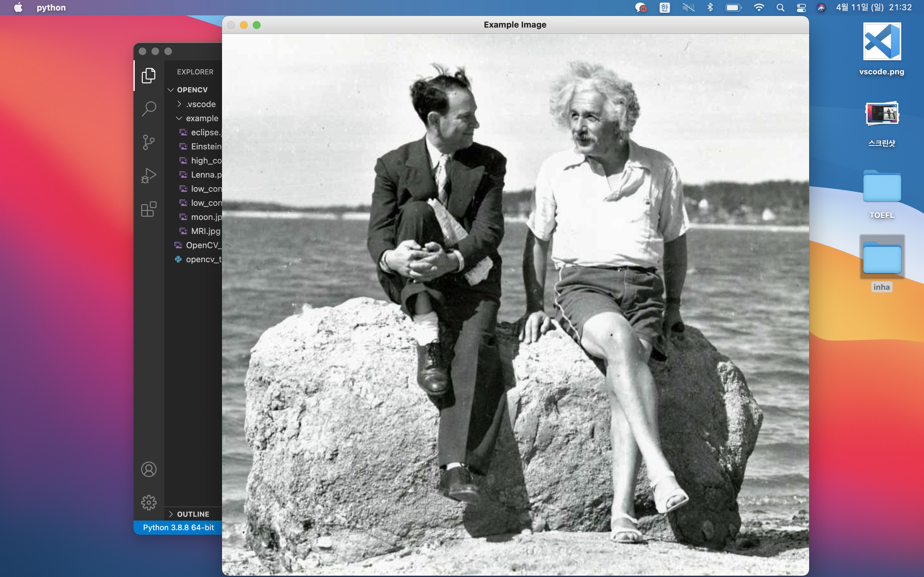
Task: Select the MRI.jpg file
Action: (x=205, y=231)
